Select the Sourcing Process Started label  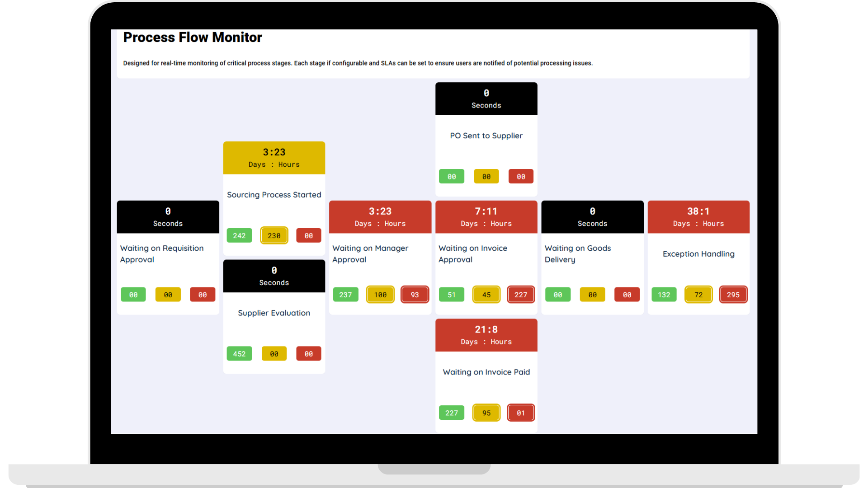click(274, 195)
